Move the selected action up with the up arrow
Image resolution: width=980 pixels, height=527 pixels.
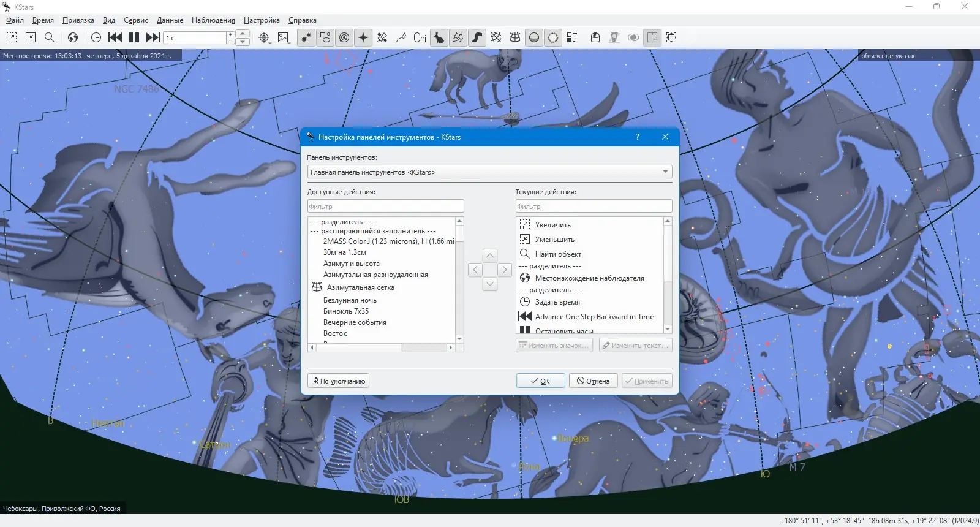[x=490, y=256]
